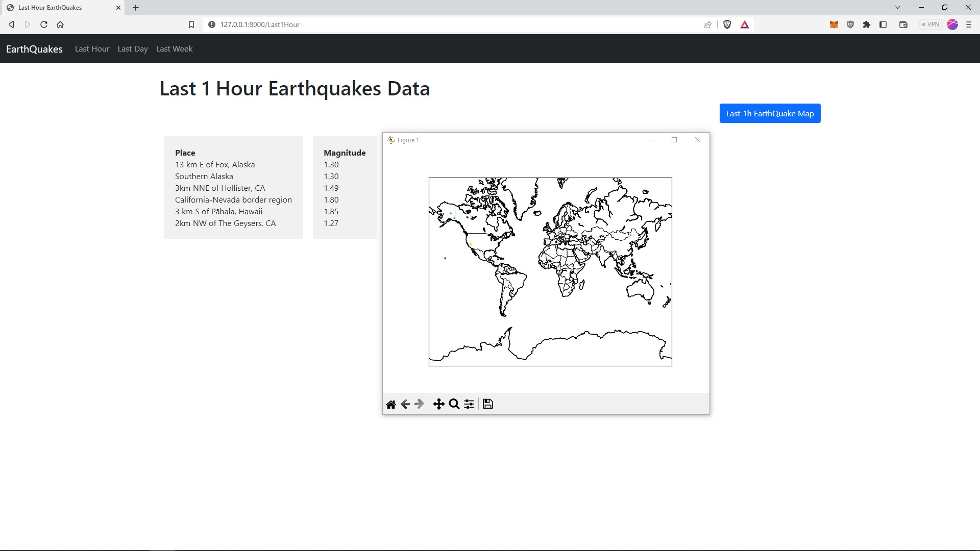Toggle Brave Shields for this site
This screenshot has height=551, width=980.
point(727,24)
